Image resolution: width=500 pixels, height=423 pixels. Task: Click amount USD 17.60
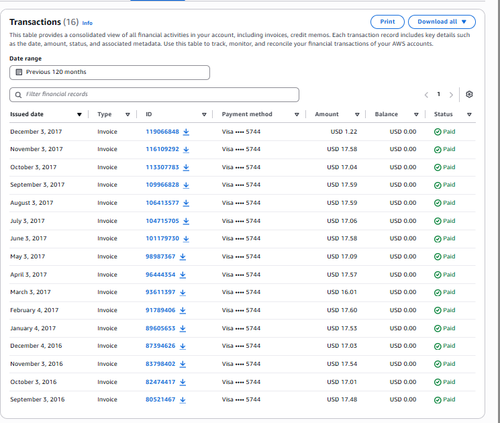pos(342,310)
